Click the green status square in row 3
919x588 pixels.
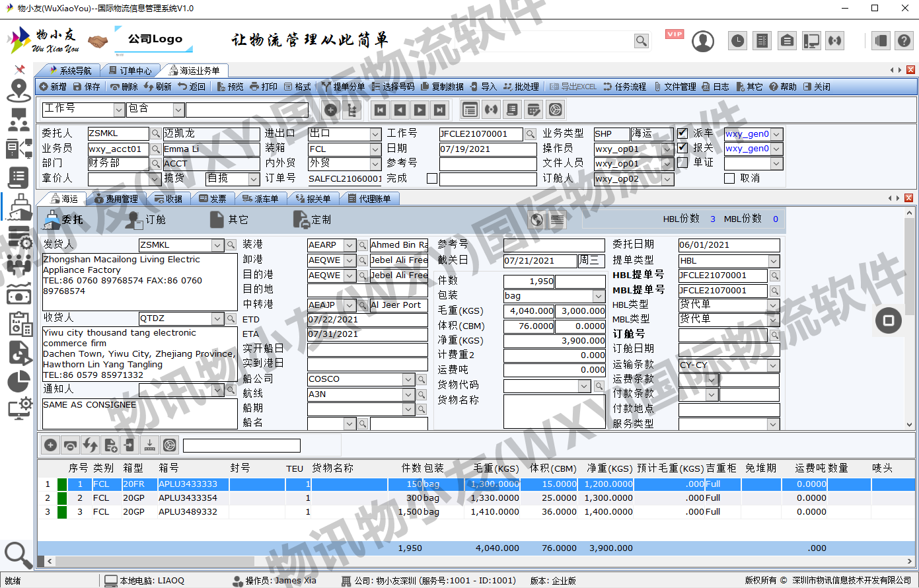pos(62,512)
